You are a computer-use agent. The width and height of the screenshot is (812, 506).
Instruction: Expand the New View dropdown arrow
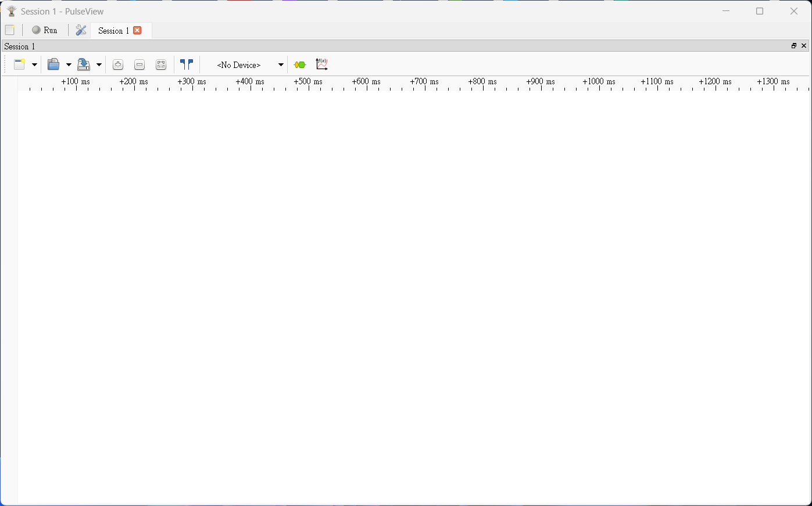point(34,64)
